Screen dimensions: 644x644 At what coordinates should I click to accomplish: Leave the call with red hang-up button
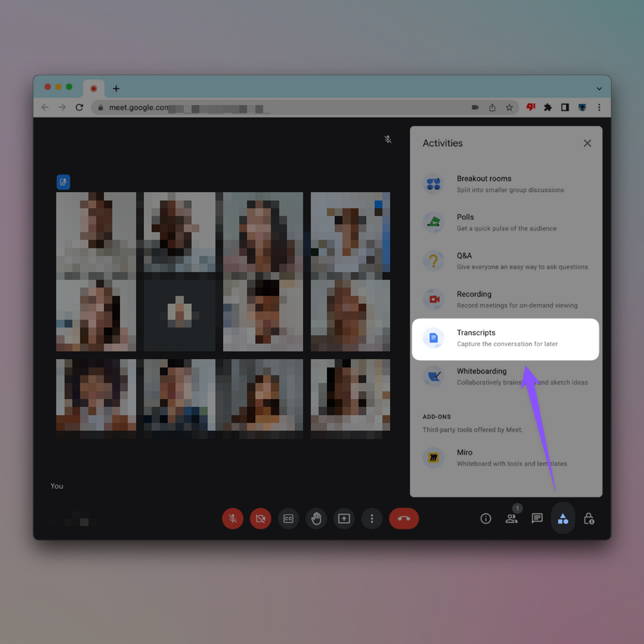404,518
